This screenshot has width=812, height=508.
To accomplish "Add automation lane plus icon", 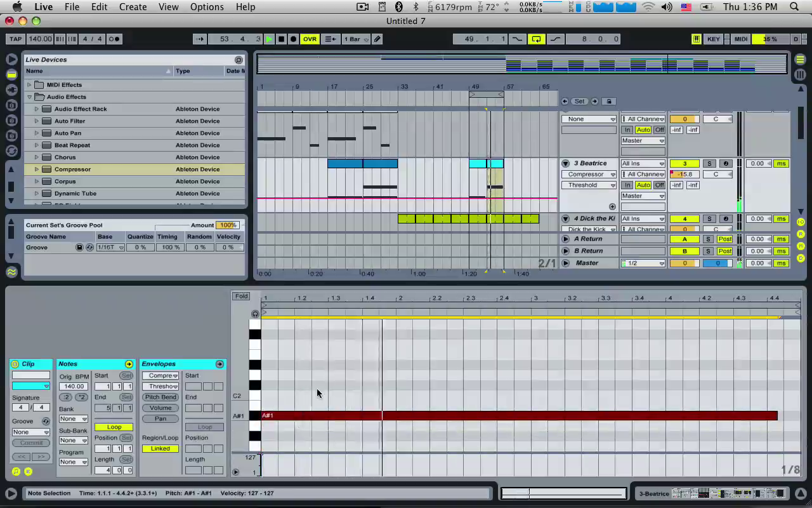I will coord(612,206).
